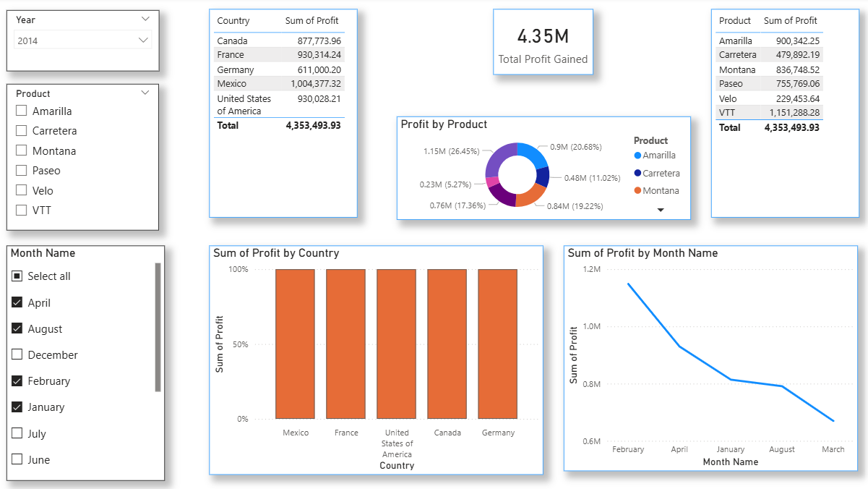Screen dimensions: 868x489
Task: Toggle the Select all month checkbox
Action: (17, 276)
